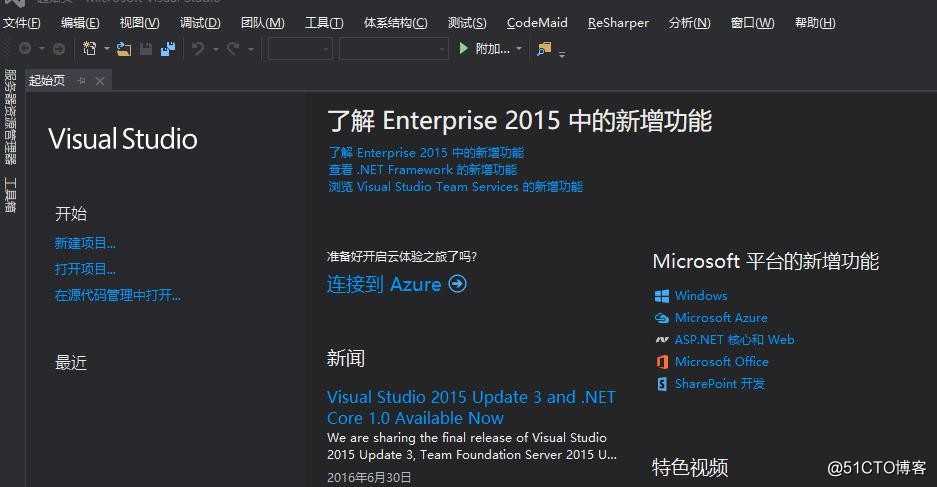Image resolution: width=937 pixels, height=487 pixels.
Task: Click the Find in Files toolbar icon
Action: coord(544,48)
